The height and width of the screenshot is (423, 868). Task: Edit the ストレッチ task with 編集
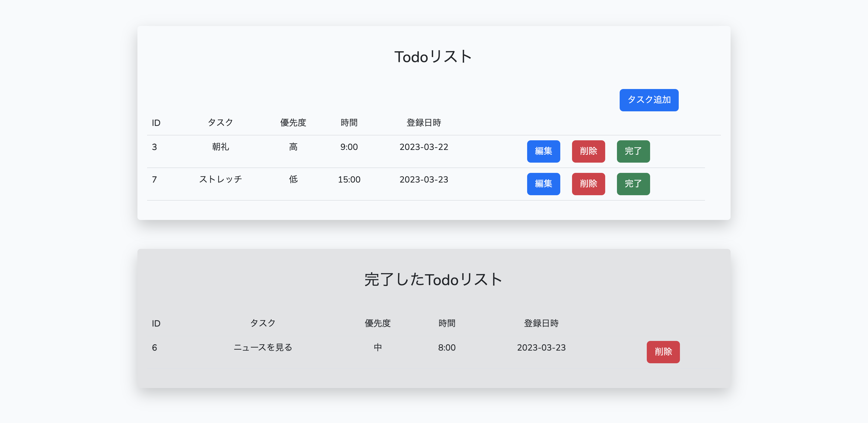point(543,184)
